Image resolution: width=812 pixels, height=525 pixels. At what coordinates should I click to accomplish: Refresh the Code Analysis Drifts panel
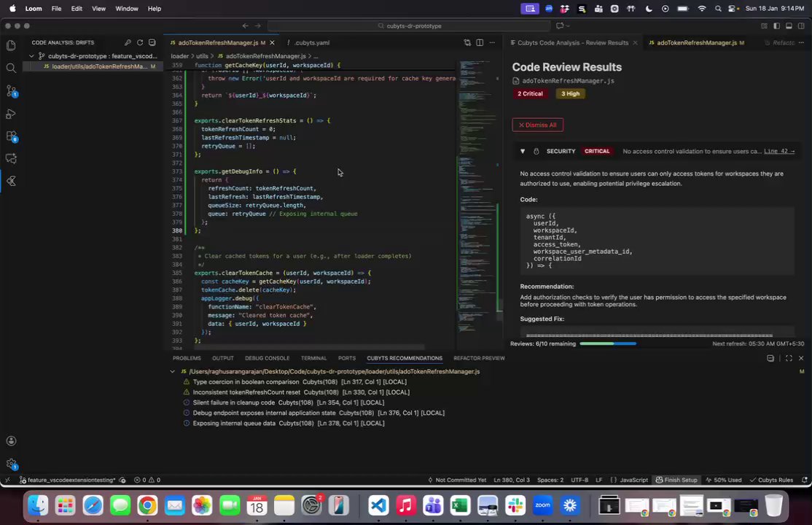[140, 42]
